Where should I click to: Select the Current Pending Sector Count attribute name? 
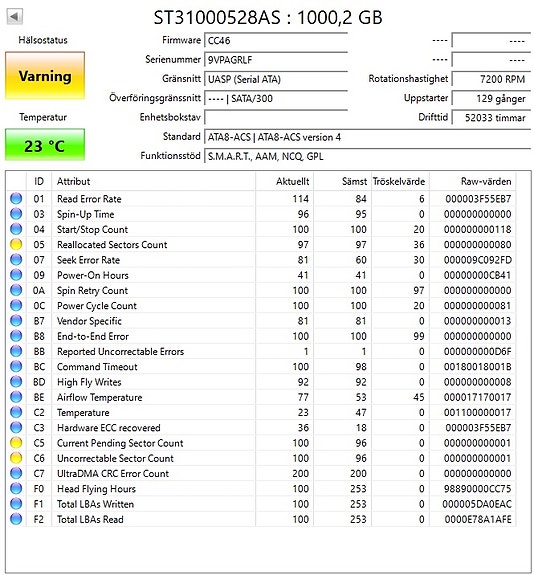coord(120,443)
